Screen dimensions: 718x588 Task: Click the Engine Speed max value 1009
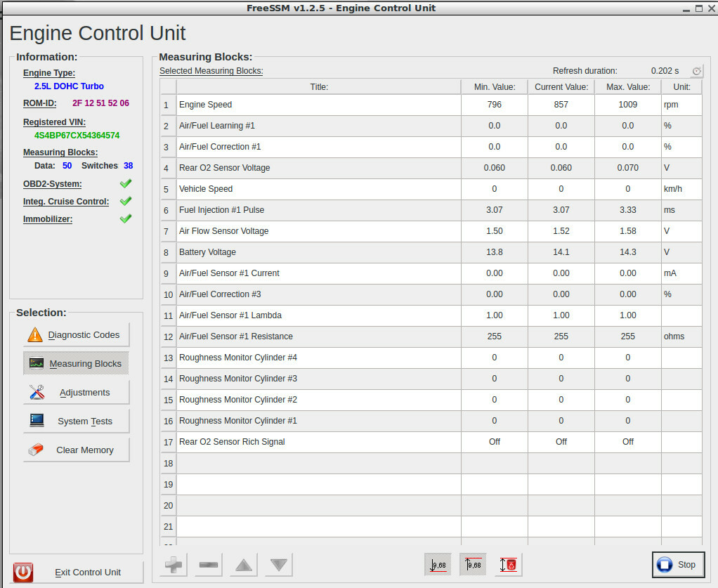click(x=628, y=105)
